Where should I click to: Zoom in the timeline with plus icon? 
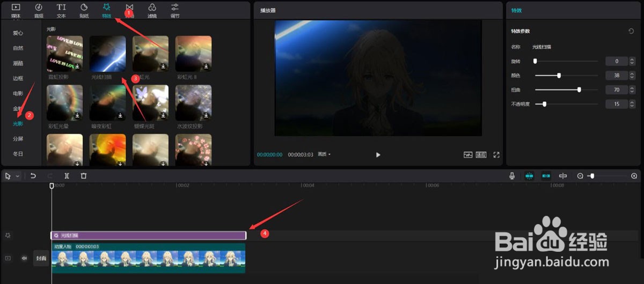coord(634,176)
